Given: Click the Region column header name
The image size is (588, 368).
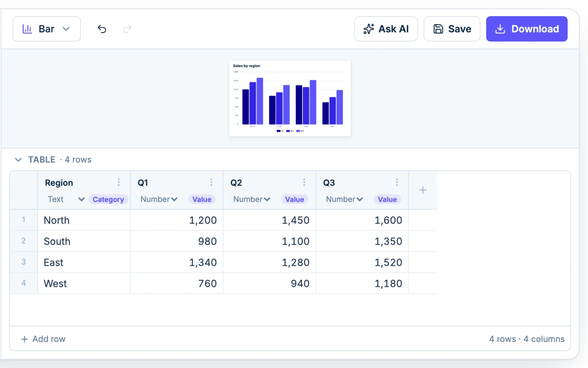Looking at the screenshot, I should pyautogui.click(x=59, y=183).
